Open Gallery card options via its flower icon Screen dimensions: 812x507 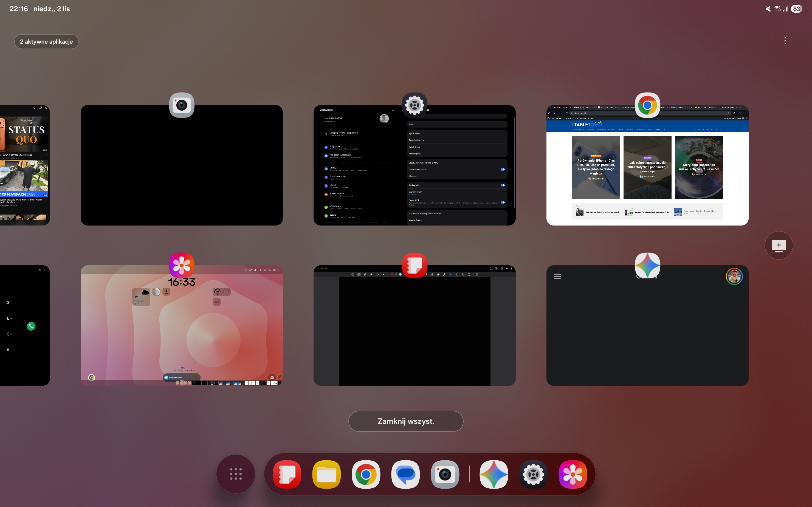coord(181,265)
